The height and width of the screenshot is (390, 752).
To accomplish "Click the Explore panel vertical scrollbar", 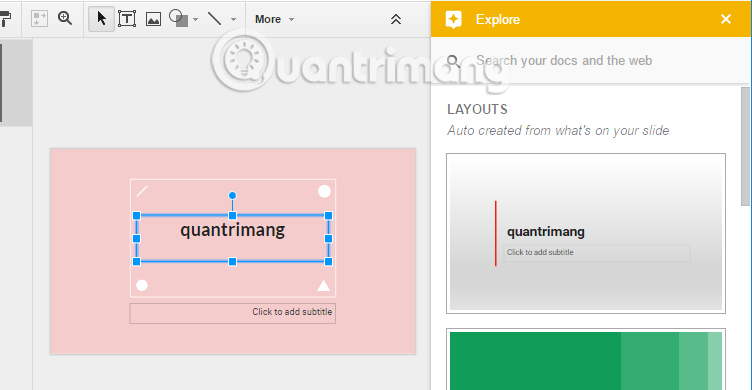I will pyautogui.click(x=745, y=146).
